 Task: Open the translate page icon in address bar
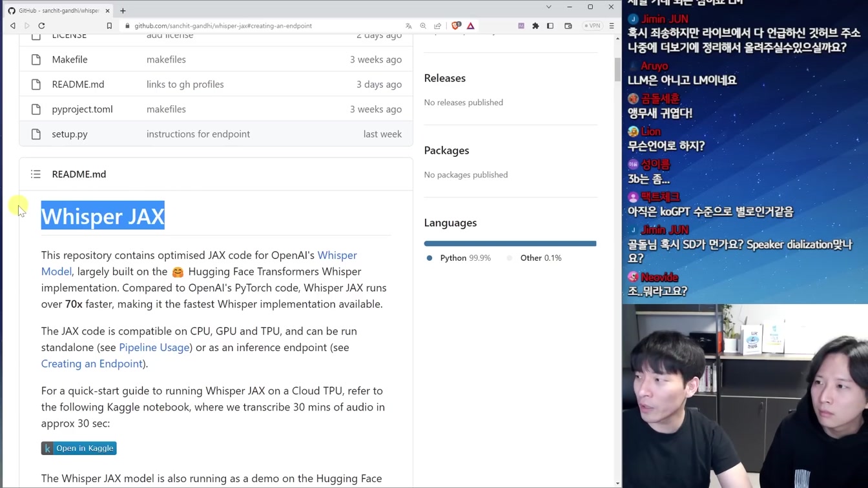click(x=409, y=26)
